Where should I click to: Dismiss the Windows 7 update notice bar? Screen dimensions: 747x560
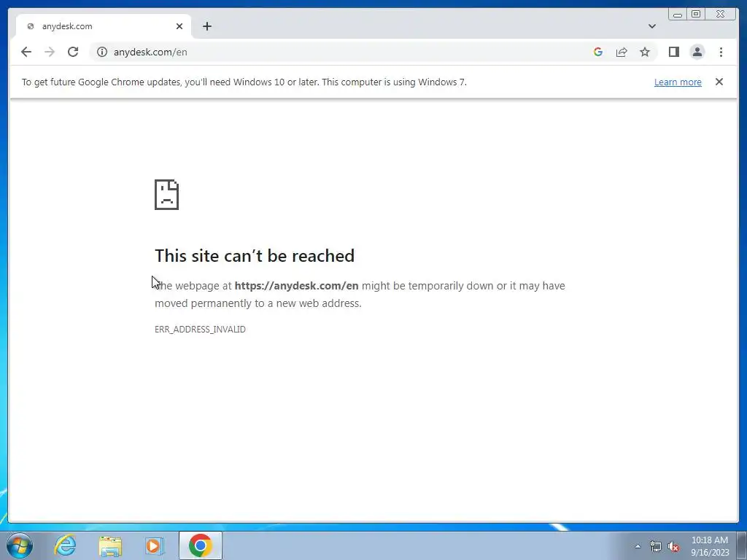pos(719,82)
